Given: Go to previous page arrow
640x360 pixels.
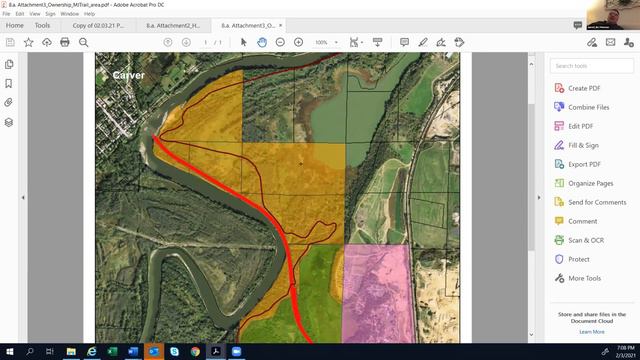Looking at the screenshot, I should [x=168, y=42].
